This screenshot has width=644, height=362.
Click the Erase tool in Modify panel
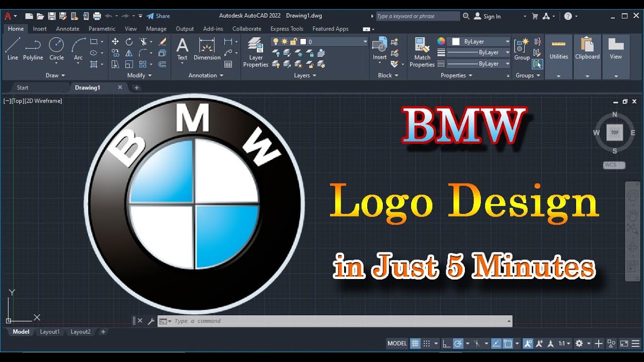click(x=162, y=42)
